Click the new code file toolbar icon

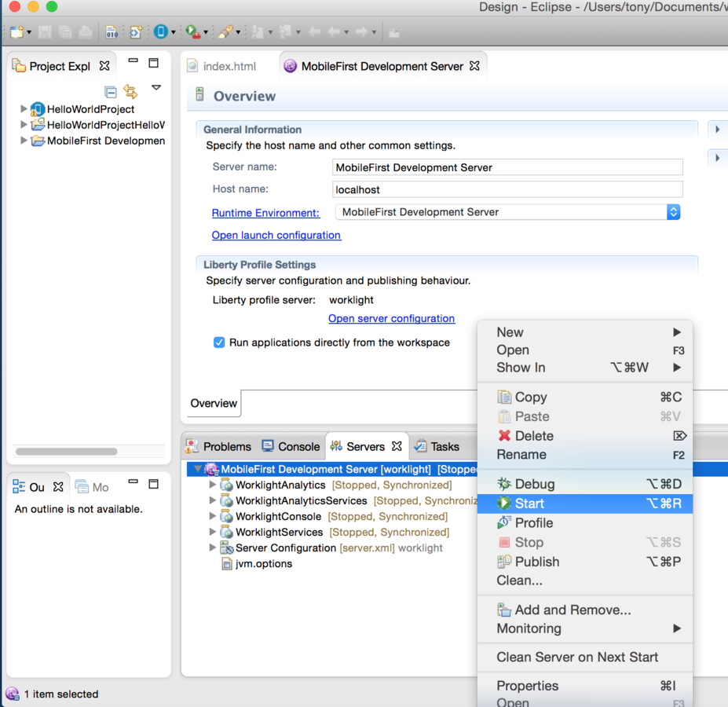(x=136, y=32)
